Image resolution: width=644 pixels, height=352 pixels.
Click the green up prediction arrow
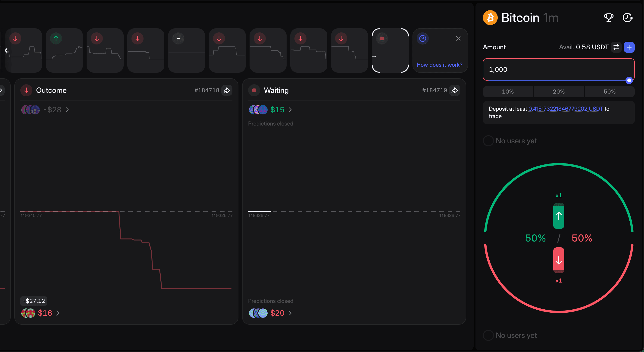click(x=559, y=216)
